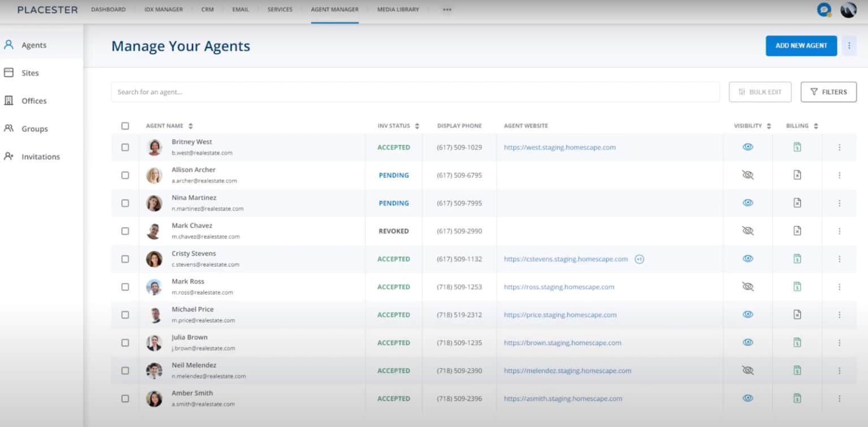Viewport: 868px width, 427px height.
Task: Select Groups from the sidebar
Action: 33,129
